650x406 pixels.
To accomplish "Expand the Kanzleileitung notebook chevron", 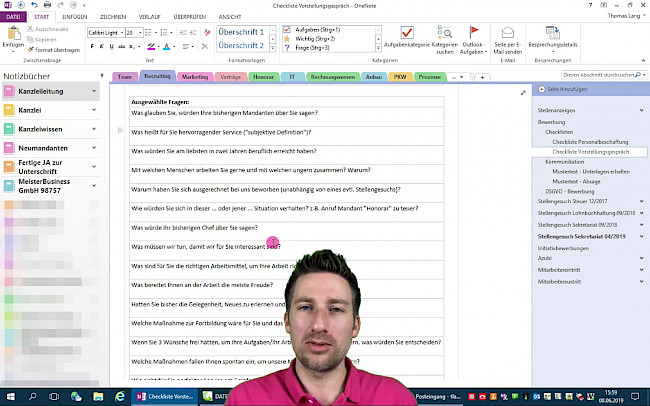I will coord(94,91).
